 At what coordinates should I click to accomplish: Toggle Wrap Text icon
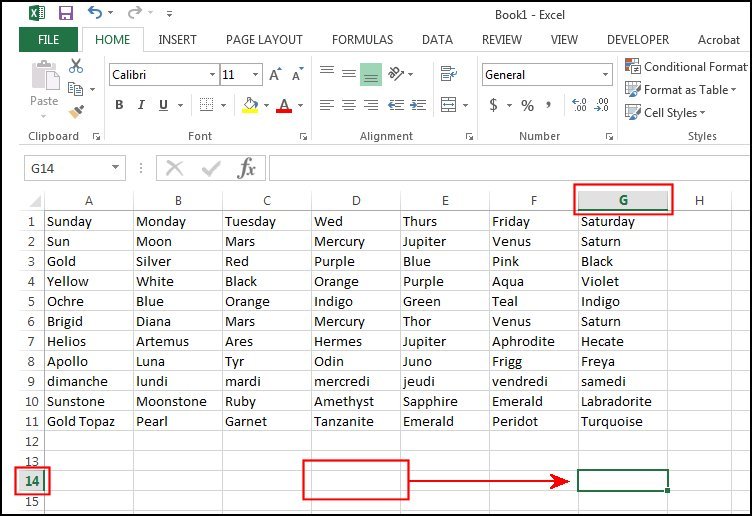[x=449, y=74]
